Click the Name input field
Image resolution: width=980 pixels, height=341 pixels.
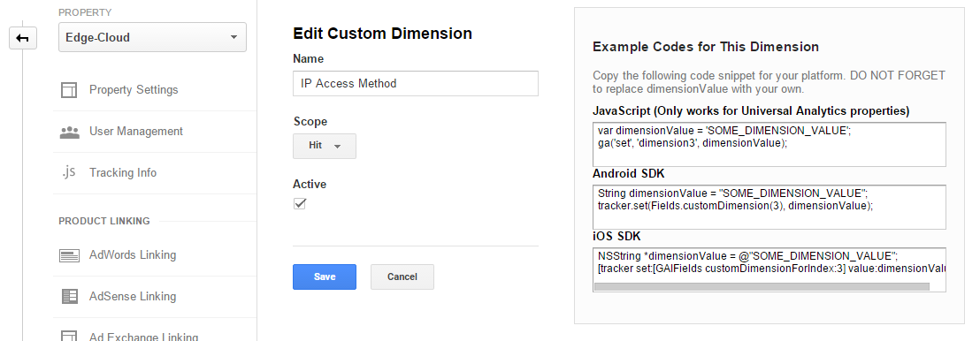[x=416, y=83]
